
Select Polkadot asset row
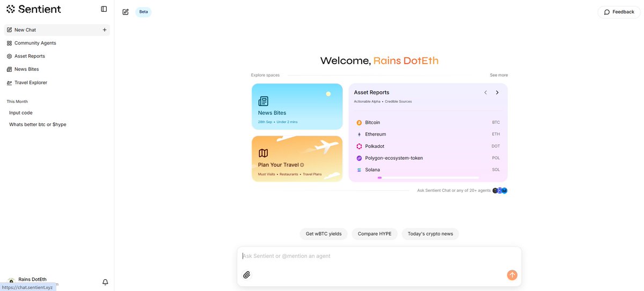(428, 146)
